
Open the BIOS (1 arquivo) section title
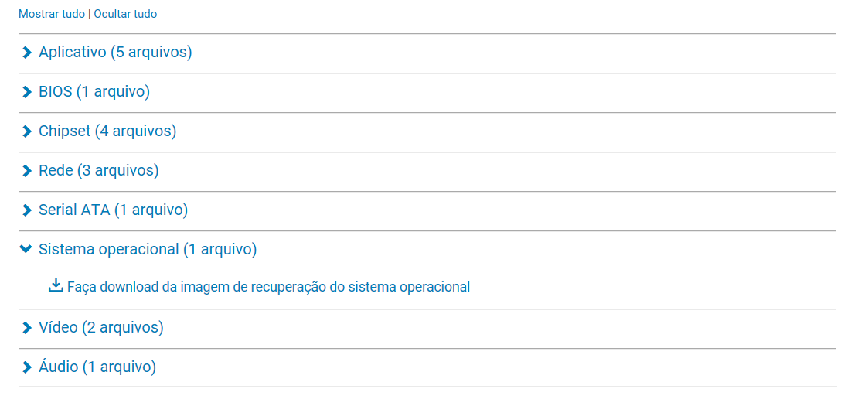(94, 92)
